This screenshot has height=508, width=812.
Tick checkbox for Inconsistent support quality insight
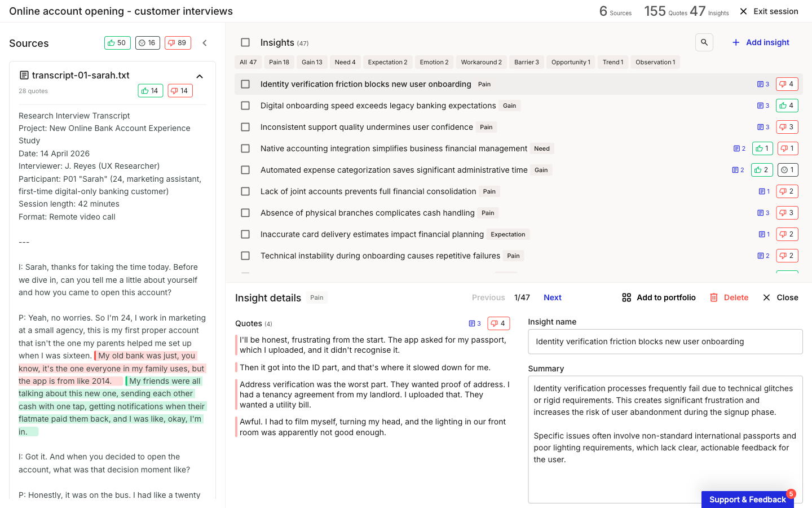click(x=245, y=127)
